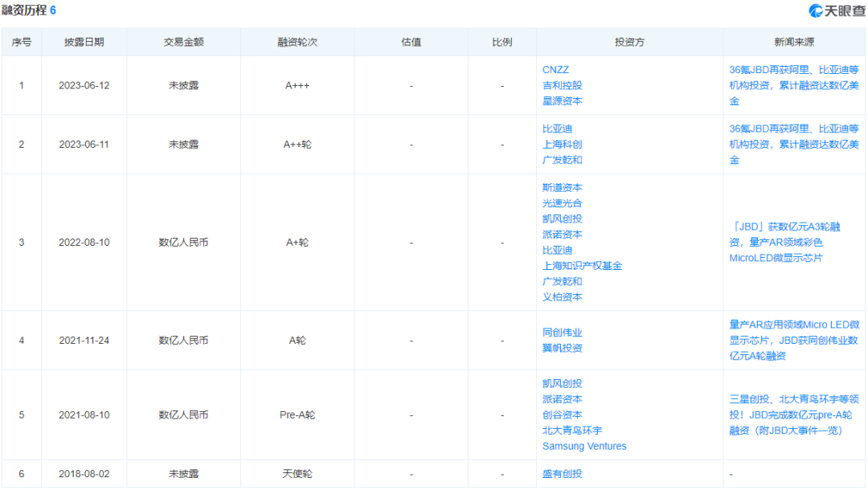This screenshot has height=490, width=868.
Task: Click column header 投资方
Action: [629, 42]
